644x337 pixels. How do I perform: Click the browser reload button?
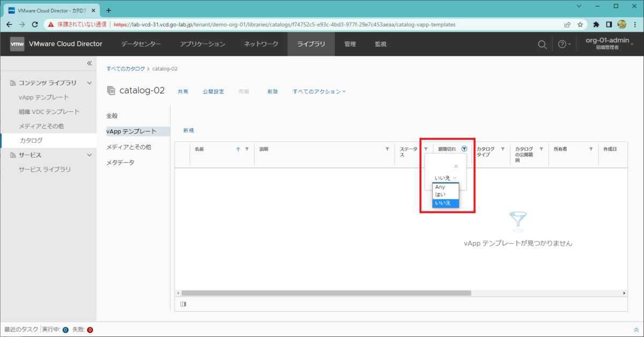coord(35,24)
